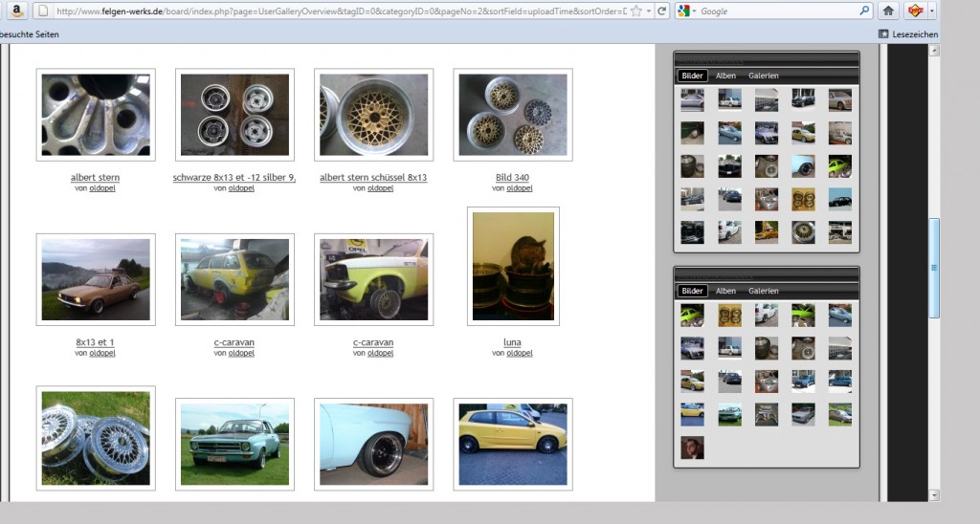Expand the search engine selector dropdown

point(695,11)
